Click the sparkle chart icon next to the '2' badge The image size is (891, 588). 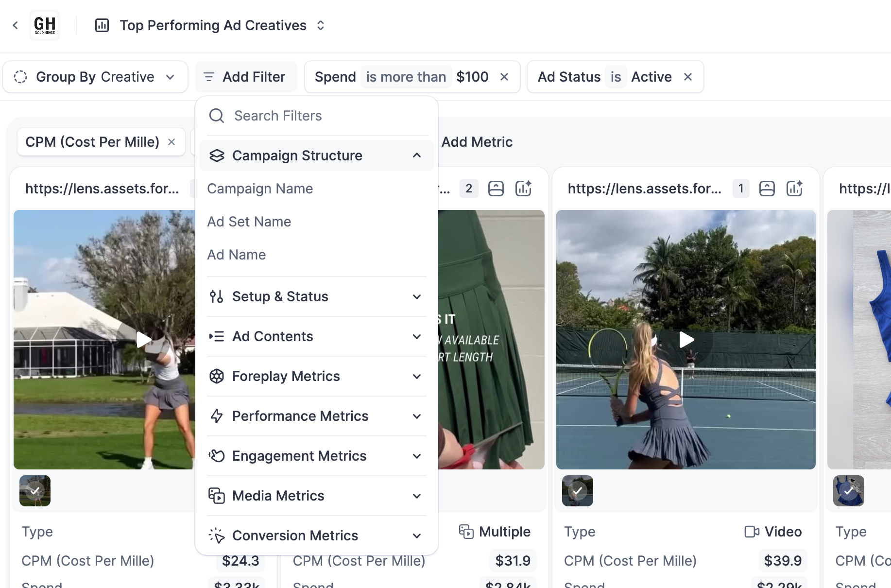[523, 189]
